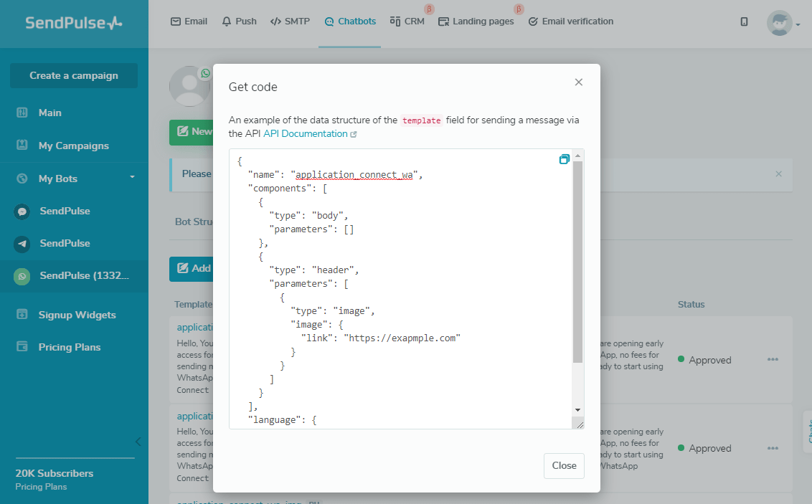This screenshot has width=812, height=504.
Task: Collapse the left sidebar with chevron
Action: point(138,442)
